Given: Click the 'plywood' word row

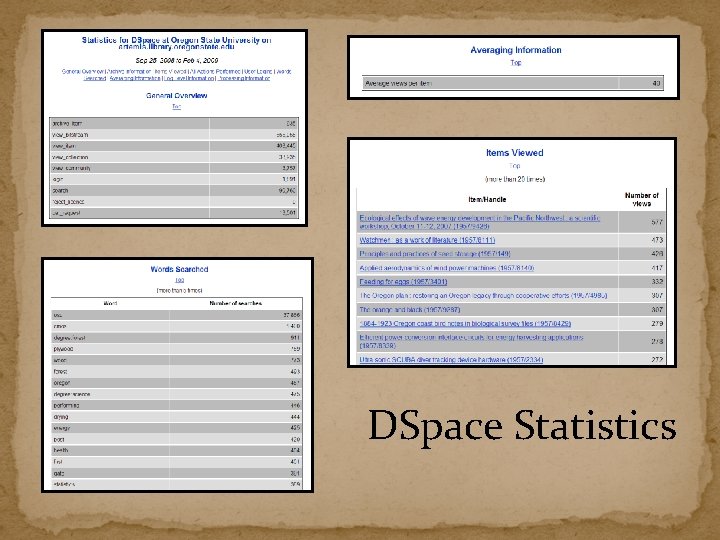Looking at the screenshot, I should [x=177, y=349].
